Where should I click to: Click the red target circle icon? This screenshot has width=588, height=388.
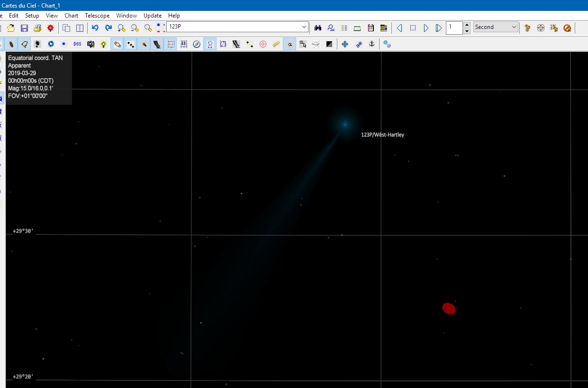tap(263, 44)
